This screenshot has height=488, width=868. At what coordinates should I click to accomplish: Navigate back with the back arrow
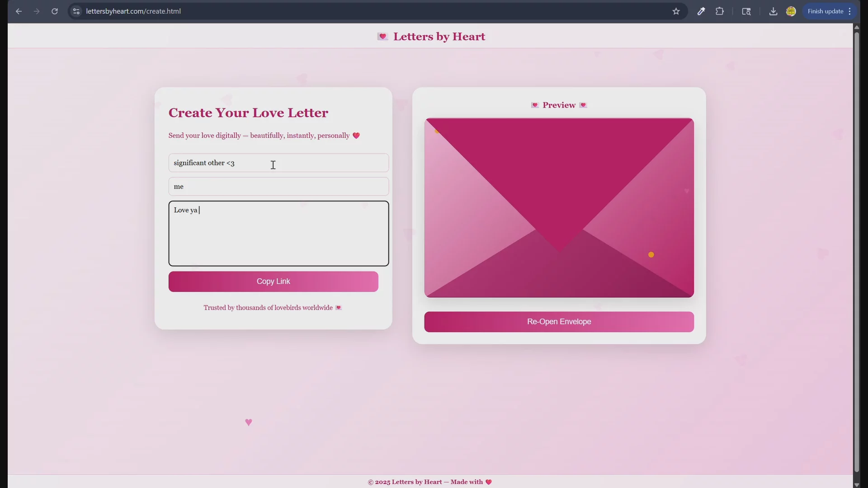point(19,11)
